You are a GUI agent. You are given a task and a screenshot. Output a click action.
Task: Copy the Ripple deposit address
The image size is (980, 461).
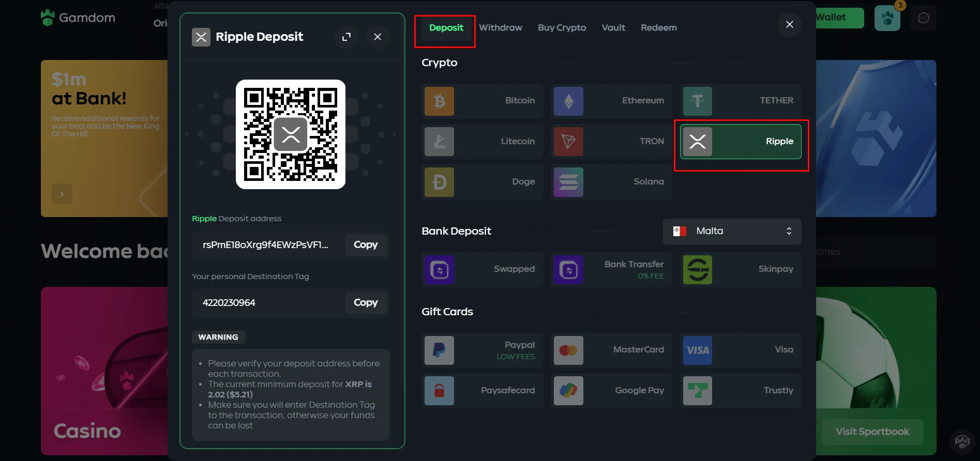coord(366,244)
